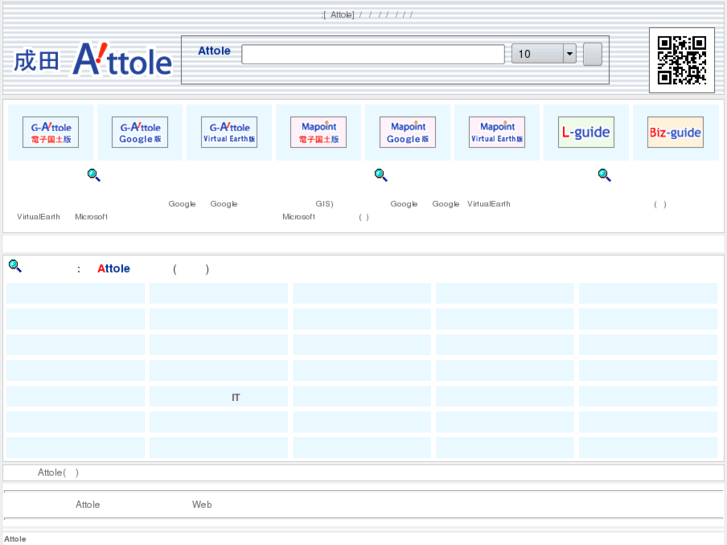
Task: Click the blank button beside the dropdown
Action: [592, 54]
